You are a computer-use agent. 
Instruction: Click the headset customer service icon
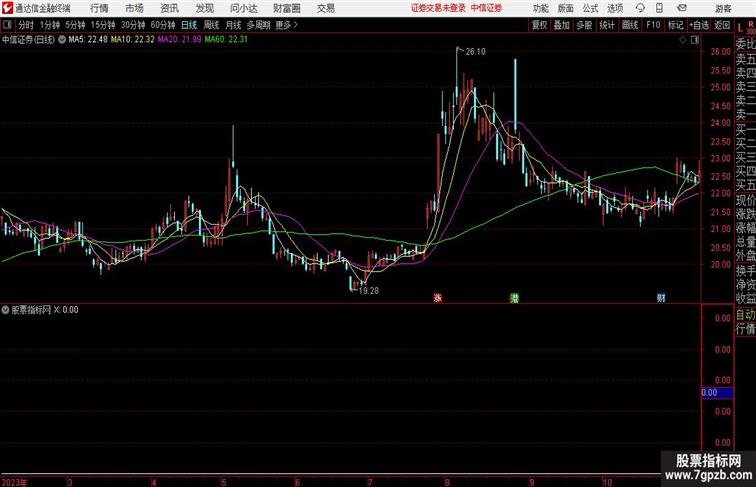(x=640, y=8)
